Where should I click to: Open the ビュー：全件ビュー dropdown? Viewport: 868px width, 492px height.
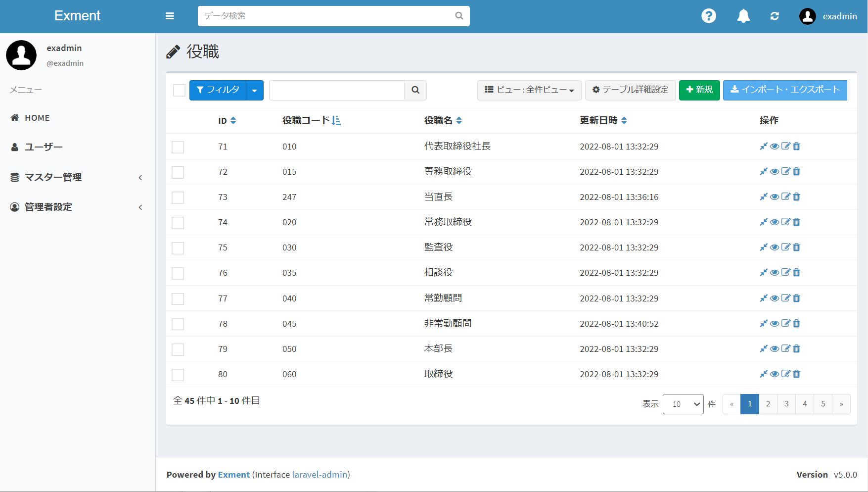[529, 90]
